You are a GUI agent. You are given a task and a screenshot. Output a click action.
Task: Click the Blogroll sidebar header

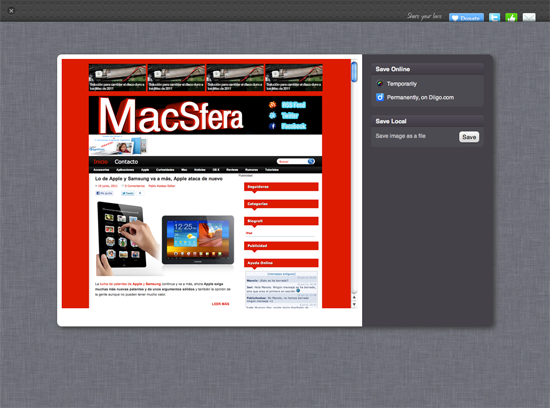(x=281, y=221)
